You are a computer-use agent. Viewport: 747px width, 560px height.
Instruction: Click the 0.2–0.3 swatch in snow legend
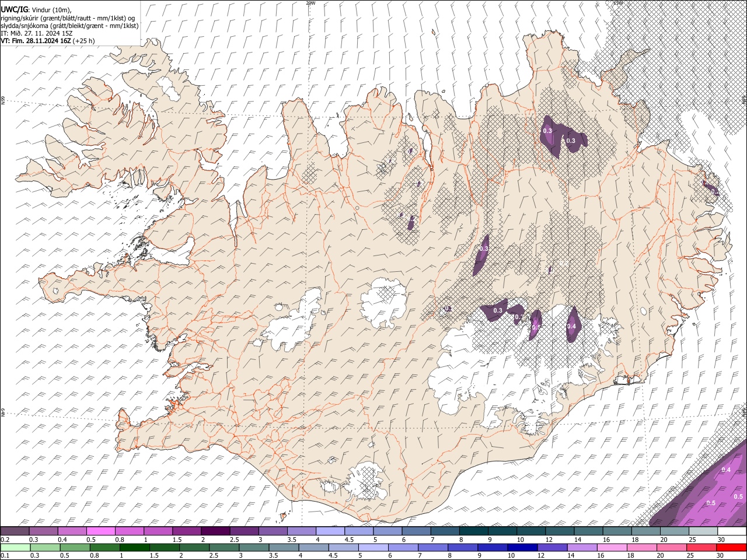pyautogui.click(x=15, y=531)
